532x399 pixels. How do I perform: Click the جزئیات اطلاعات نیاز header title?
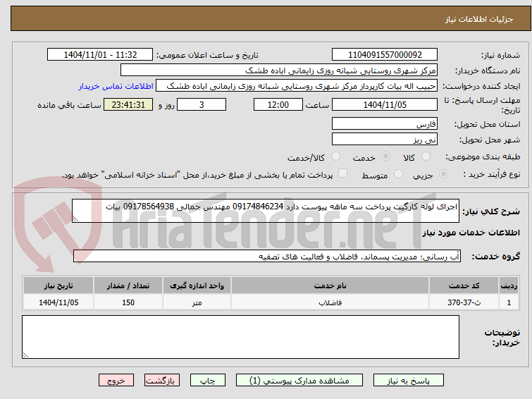(479, 19)
